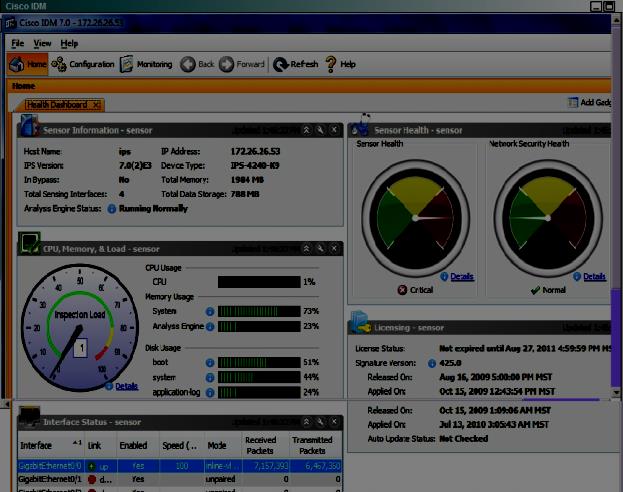
Task: Open the View menu
Action: 42,43
